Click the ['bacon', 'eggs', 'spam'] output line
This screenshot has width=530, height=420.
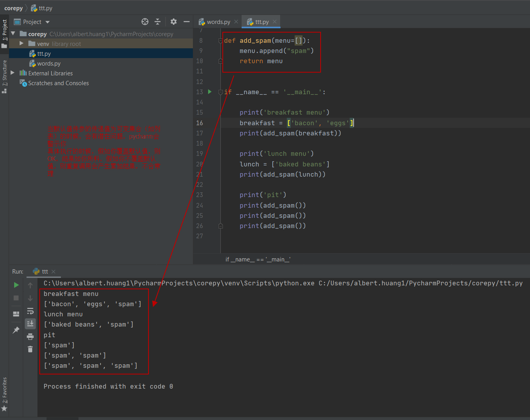point(92,304)
